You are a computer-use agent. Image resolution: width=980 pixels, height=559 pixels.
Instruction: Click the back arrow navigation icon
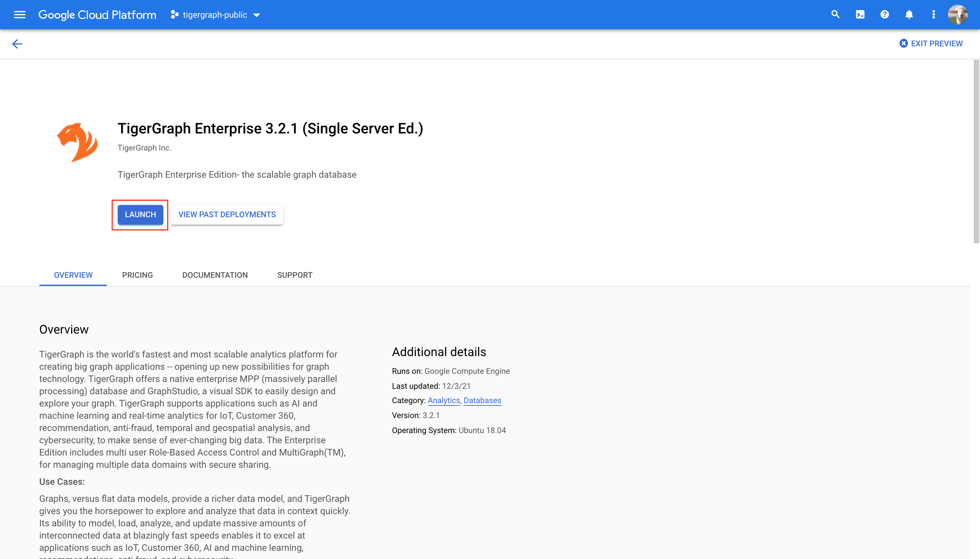[x=17, y=44]
